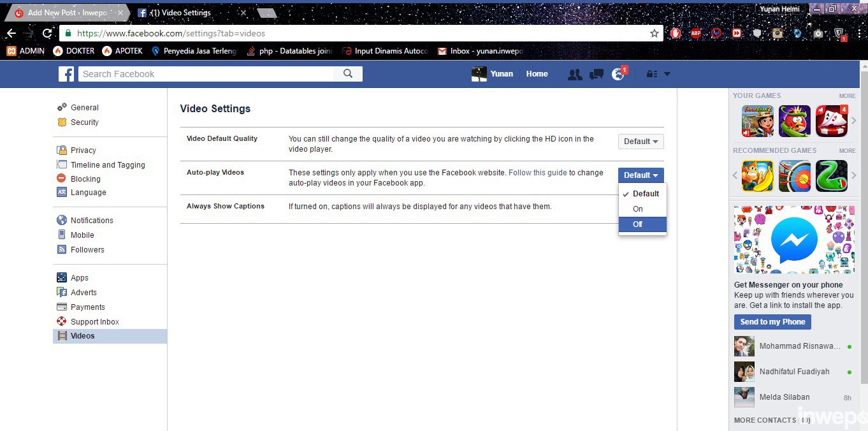
Task: Click "Home" in the Facebook navigation bar
Action: point(537,74)
